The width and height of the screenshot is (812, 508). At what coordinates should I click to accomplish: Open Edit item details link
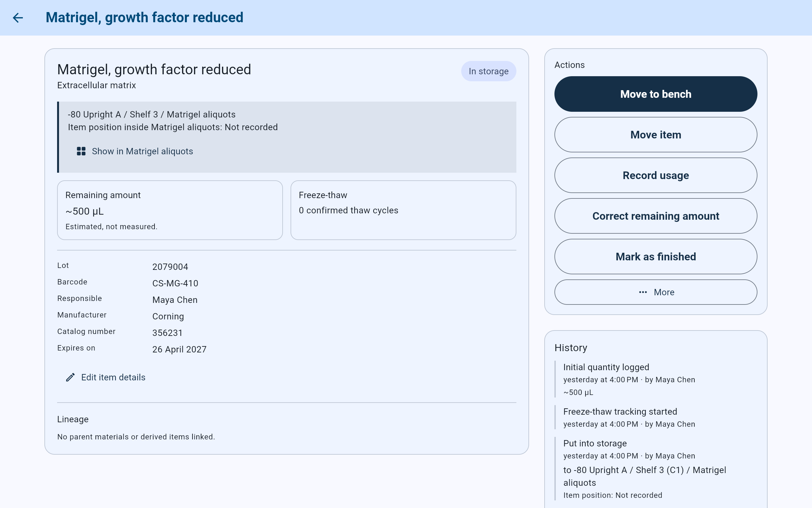coord(106,377)
